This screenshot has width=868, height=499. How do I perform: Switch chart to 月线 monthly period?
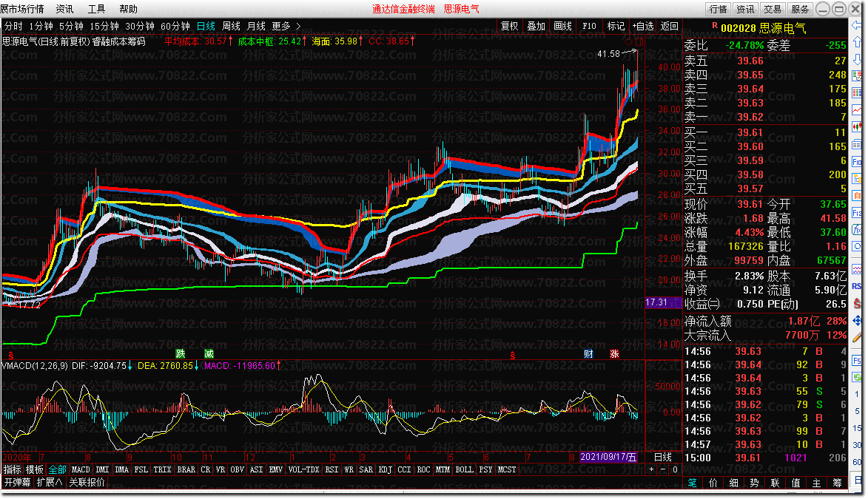pyautogui.click(x=256, y=26)
